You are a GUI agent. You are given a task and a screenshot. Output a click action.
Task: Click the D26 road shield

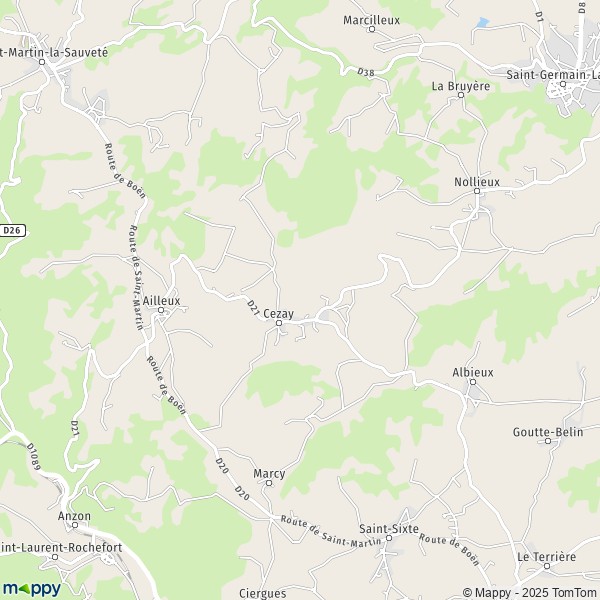(x=12, y=230)
